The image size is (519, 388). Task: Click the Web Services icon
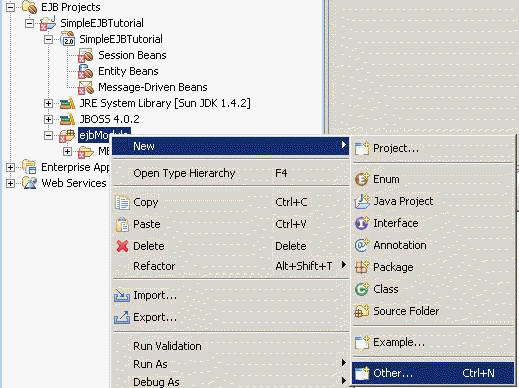click(x=29, y=183)
